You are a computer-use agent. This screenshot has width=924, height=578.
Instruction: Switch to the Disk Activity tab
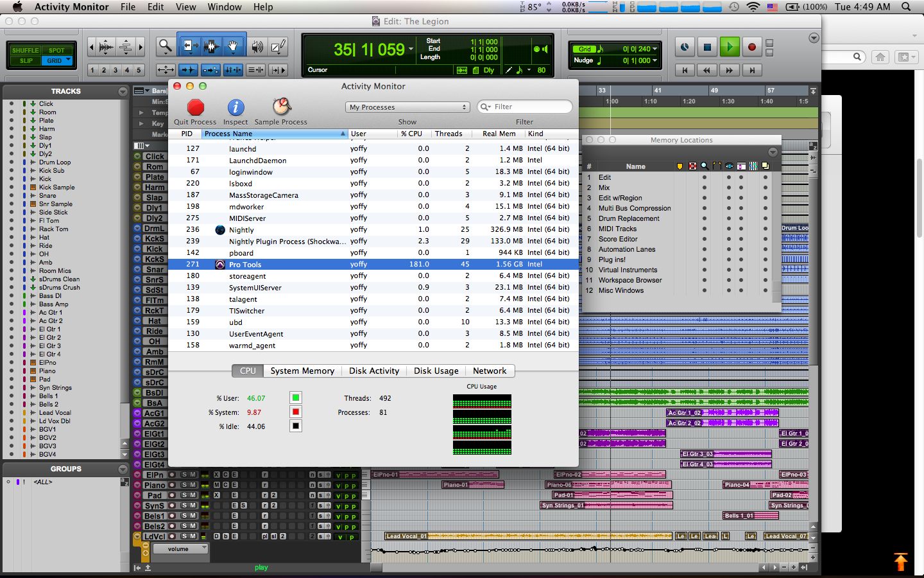(374, 371)
